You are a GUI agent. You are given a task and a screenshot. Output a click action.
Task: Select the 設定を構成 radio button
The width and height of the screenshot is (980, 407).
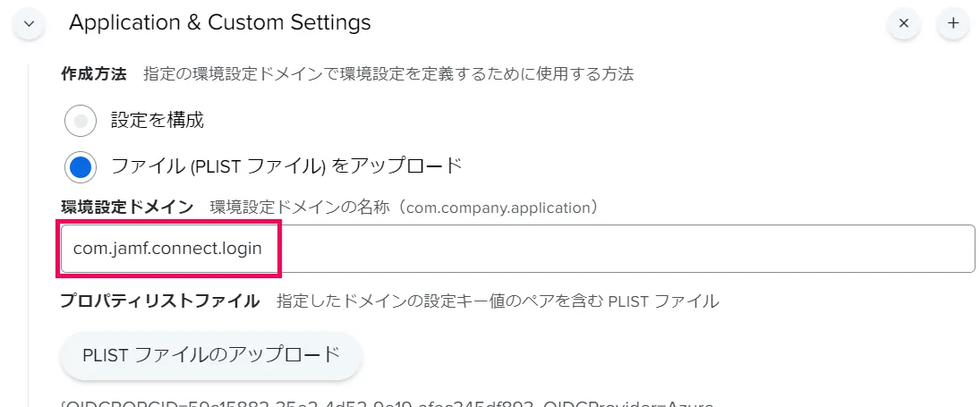(81, 120)
